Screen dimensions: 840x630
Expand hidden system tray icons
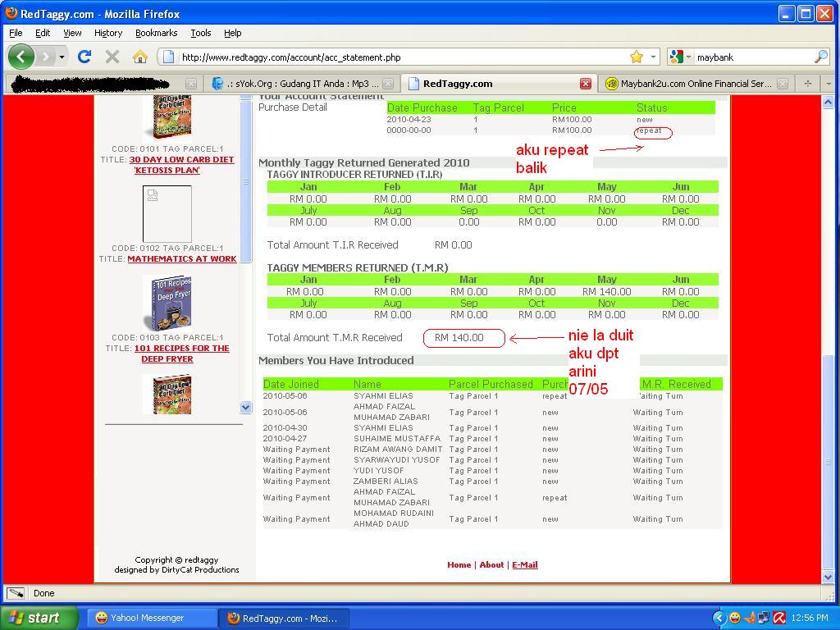[x=719, y=618]
